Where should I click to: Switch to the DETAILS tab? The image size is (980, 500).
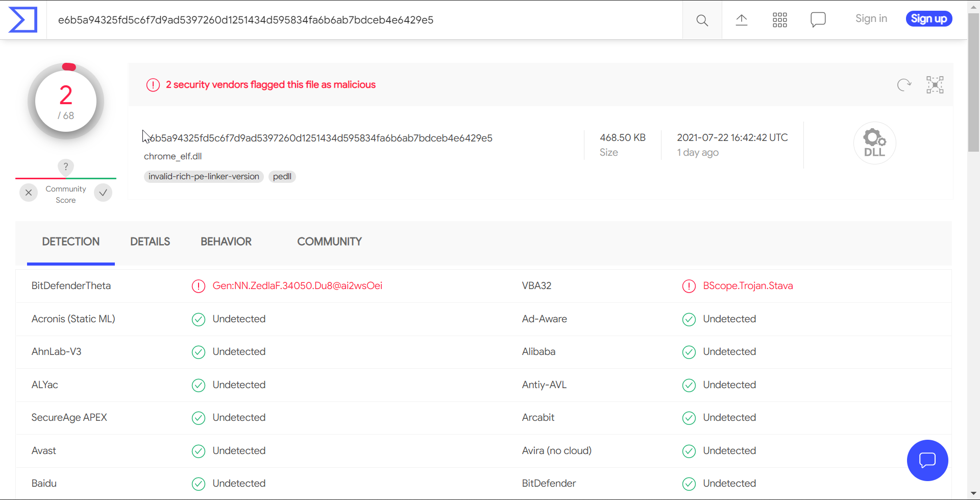coord(150,242)
